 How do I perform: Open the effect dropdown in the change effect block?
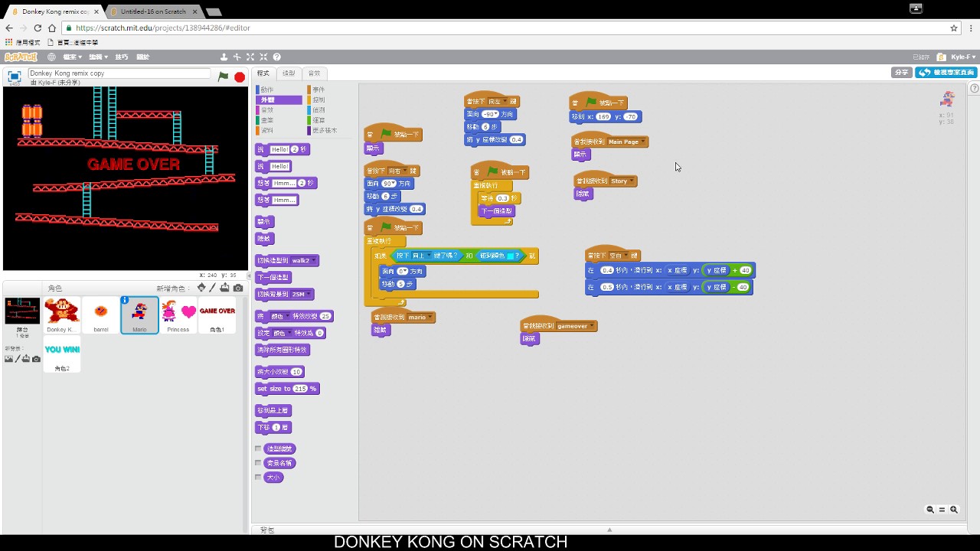click(x=279, y=316)
